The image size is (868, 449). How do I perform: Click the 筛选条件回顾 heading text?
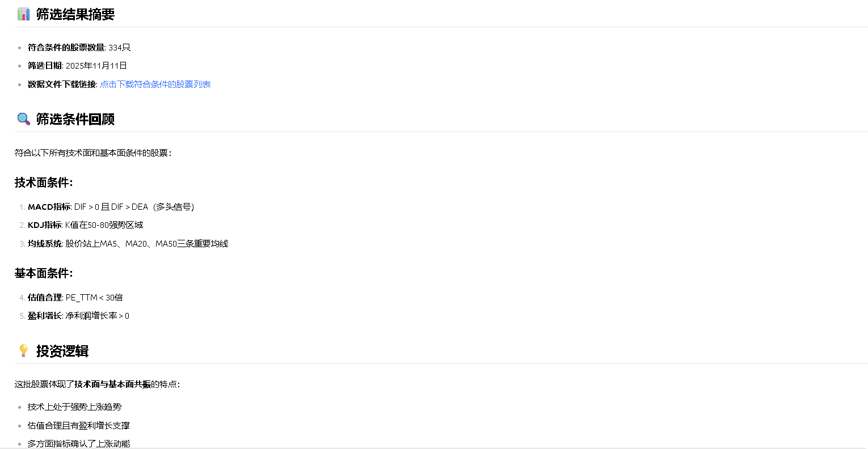tap(75, 119)
